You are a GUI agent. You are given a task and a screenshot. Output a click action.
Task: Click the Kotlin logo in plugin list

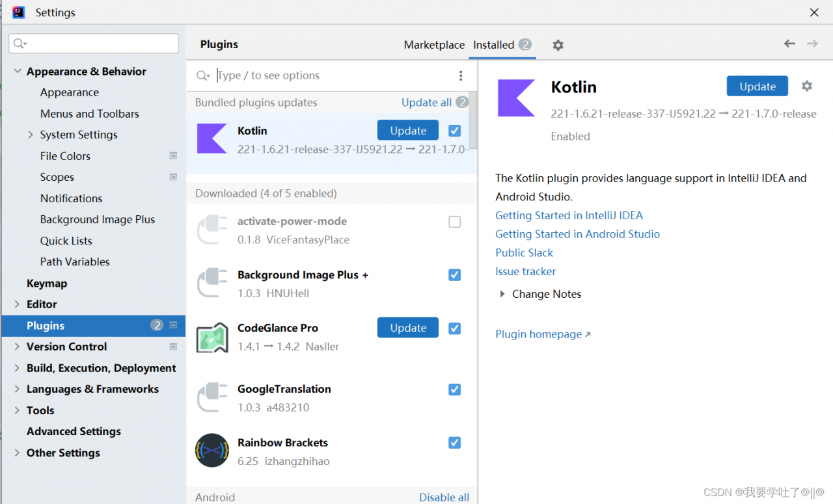[212, 139]
